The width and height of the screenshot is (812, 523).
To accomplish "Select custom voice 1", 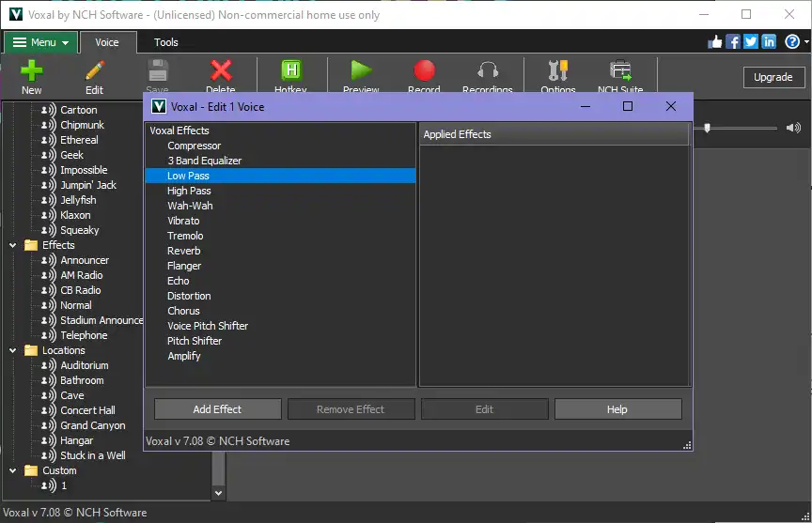I will (x=64, y=485).
